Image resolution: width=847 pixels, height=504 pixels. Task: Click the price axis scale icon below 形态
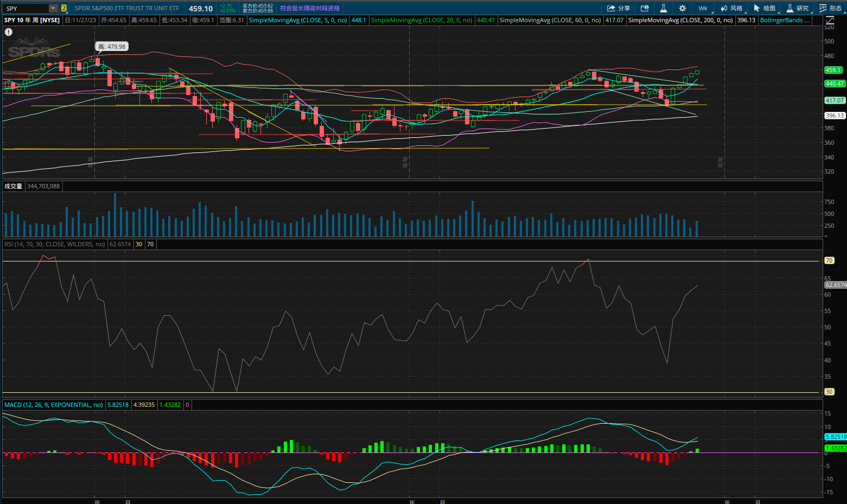point(830,20)
